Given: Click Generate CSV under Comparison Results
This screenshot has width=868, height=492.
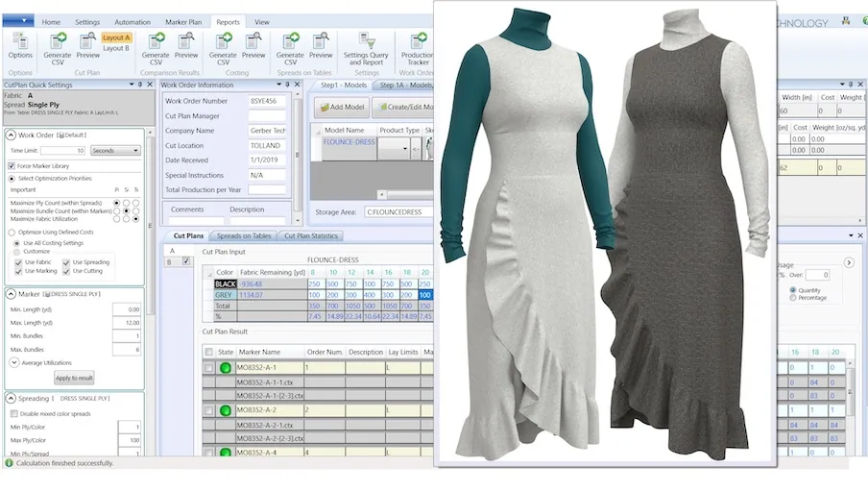Looking at the screenshot, I should click(x=156, y=49).
